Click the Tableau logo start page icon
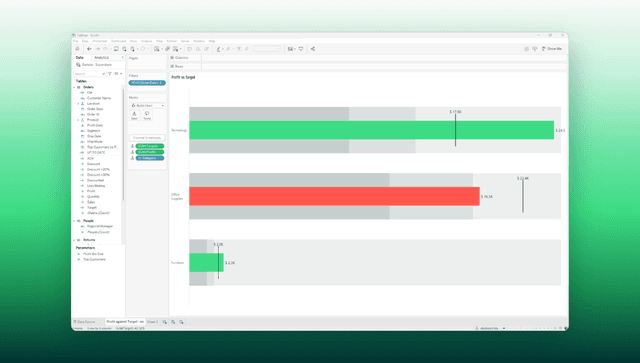This screenshot has height=363, width=640. pyautogui.click(x=77, y=49)
